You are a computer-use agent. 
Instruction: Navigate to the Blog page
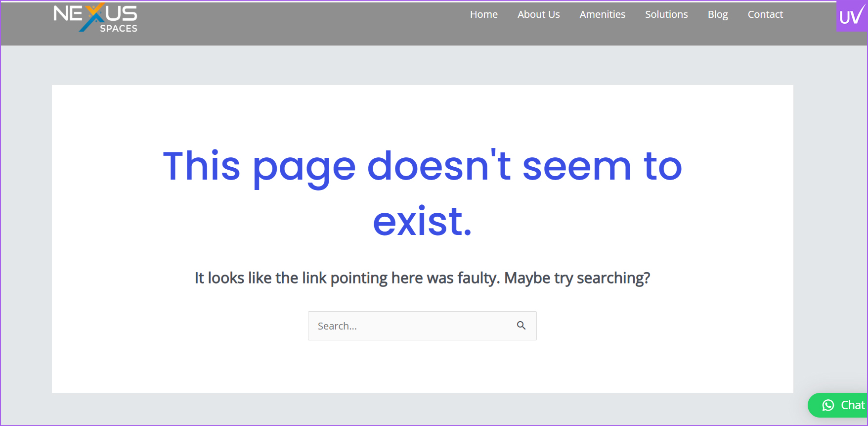click(x=717, y=14)
